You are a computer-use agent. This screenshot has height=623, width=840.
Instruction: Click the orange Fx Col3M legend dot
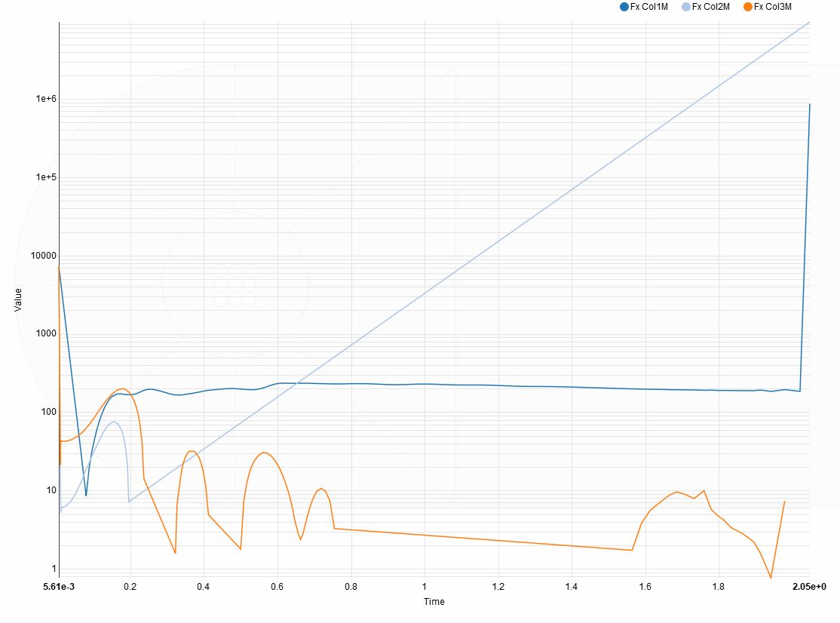[x=748, y=7]
